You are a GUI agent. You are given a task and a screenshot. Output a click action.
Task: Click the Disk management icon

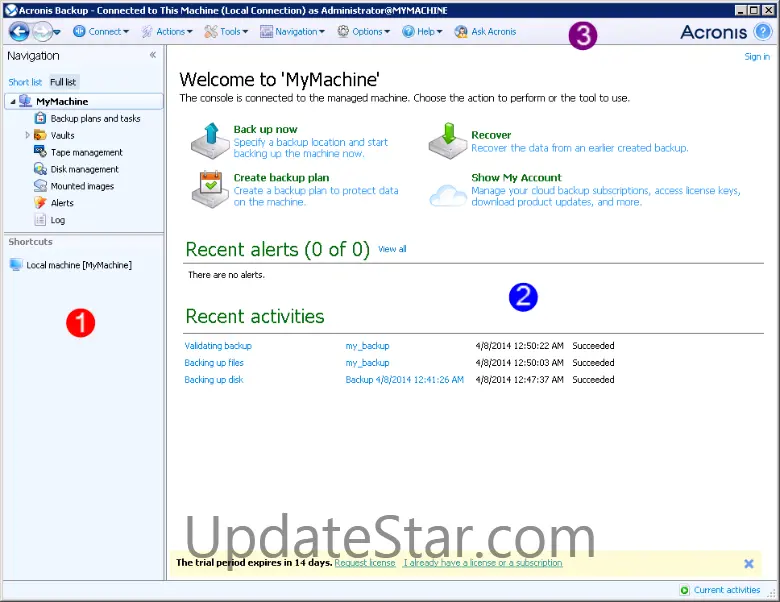tap(40, 169)
